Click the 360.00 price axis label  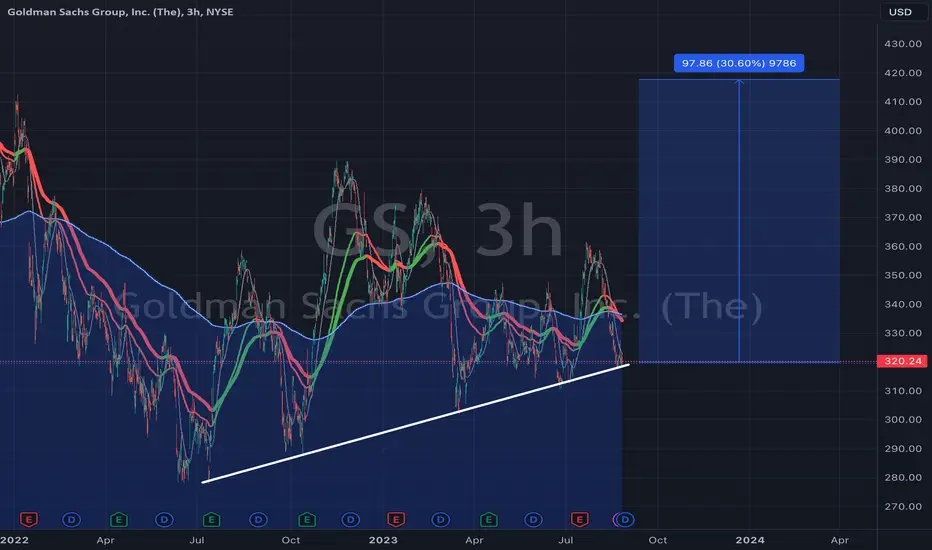point(903,246)
